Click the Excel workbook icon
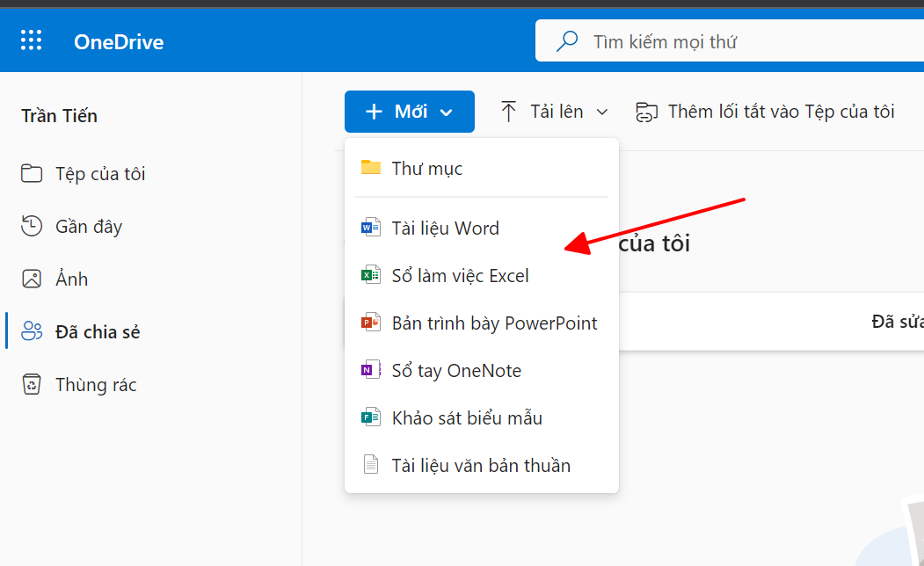 coord(371,274)
